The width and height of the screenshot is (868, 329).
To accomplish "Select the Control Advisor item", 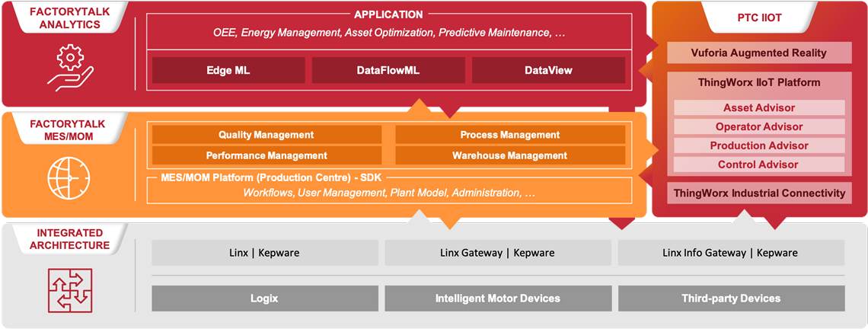I will (758, 164).
